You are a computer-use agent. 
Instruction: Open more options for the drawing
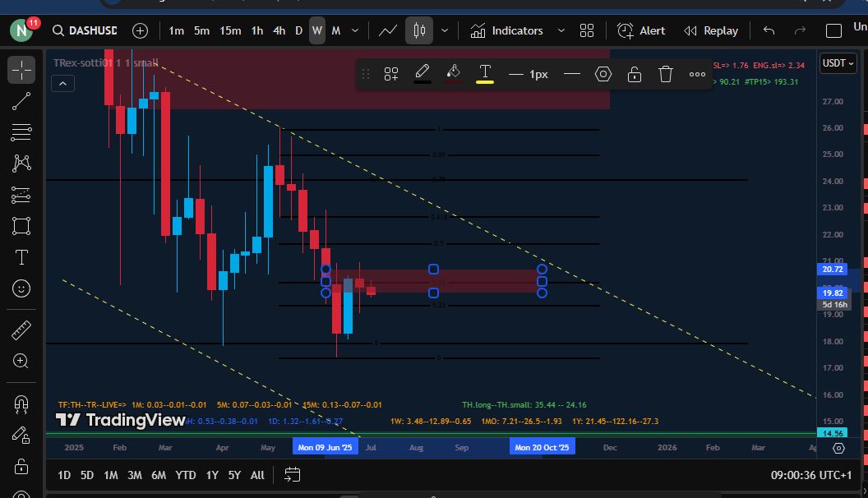pos(697,74)
